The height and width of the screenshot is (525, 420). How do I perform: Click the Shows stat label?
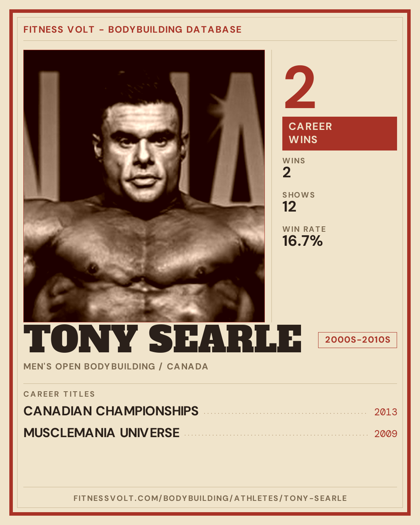[x=299, y=195]
